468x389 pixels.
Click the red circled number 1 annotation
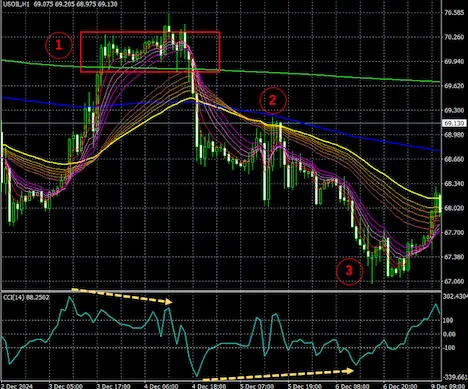pyautogui.click(x=59, y=45)
